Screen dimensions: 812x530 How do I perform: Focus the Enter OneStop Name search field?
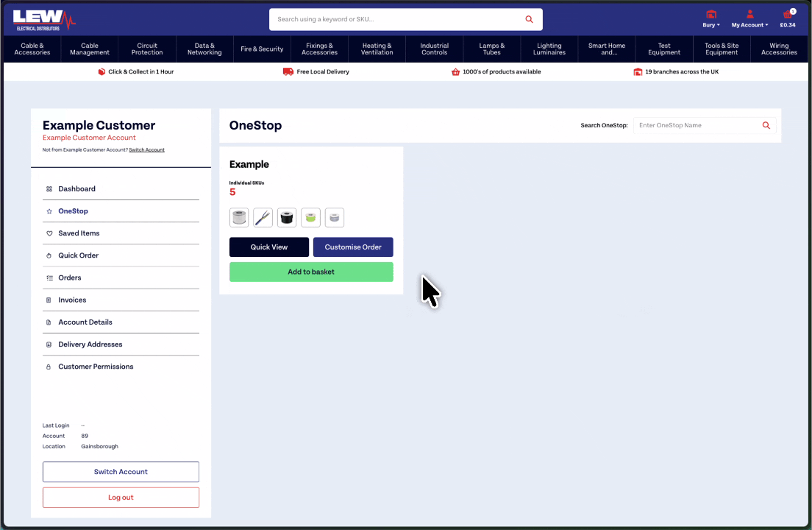[x=695, y=126]
